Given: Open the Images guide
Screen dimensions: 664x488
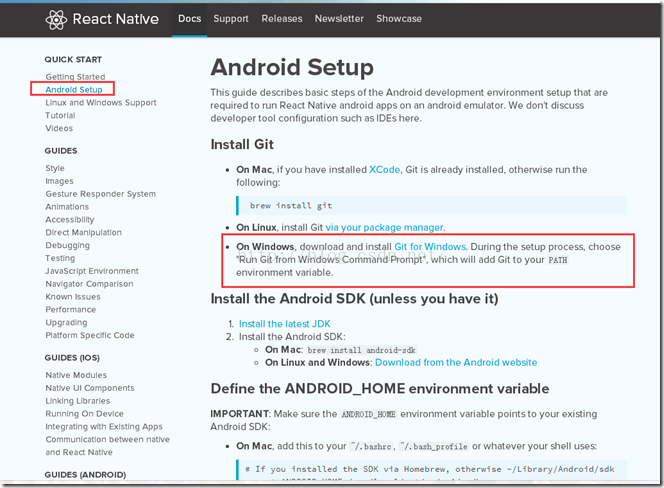Looking at the screenshot, I should tap(59, 181).
